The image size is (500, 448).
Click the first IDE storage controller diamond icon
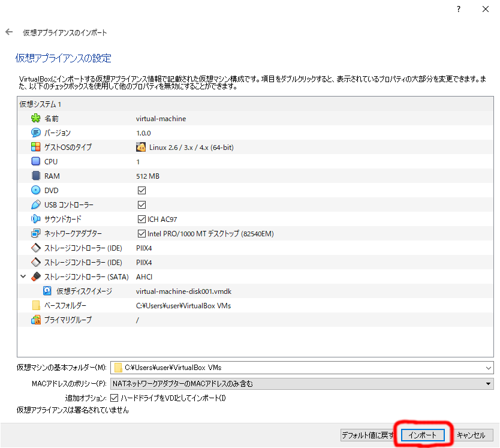[36, 248]
